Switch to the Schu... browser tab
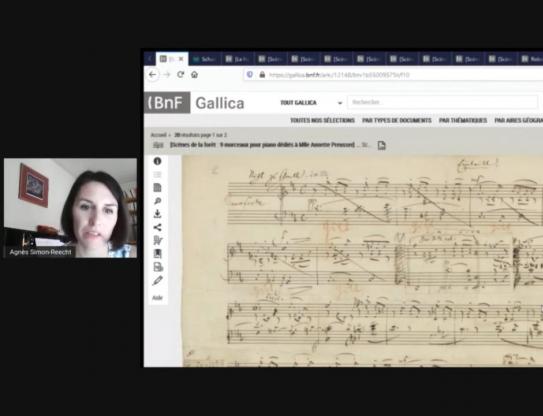Viewport: 543px width, 416px height. pyautogui.click(x=205, y=59)
